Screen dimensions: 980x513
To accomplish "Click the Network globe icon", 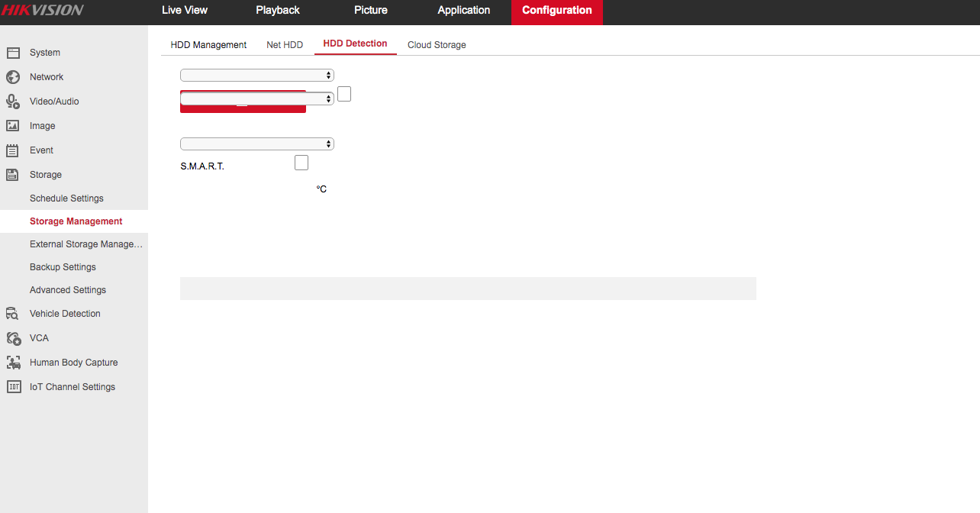I will pos(13,77).
